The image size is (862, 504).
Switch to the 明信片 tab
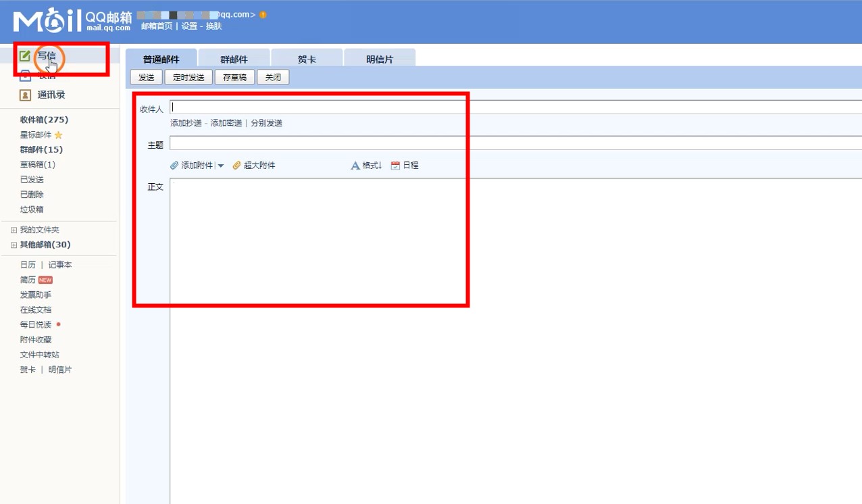click(x=380, y=59)
